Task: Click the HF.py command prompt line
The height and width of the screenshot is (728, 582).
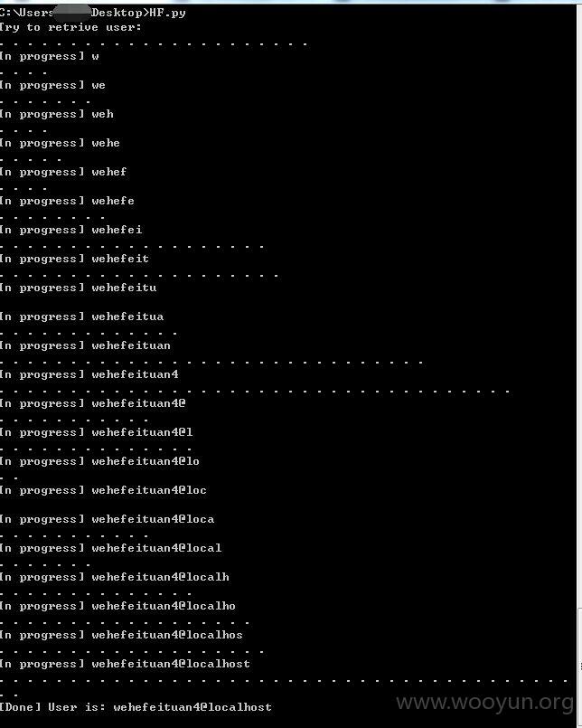Action: point(93,13)
